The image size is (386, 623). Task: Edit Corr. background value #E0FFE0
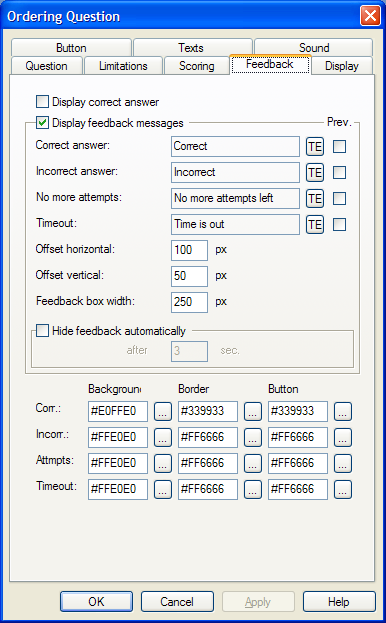(x=118, y=411)
